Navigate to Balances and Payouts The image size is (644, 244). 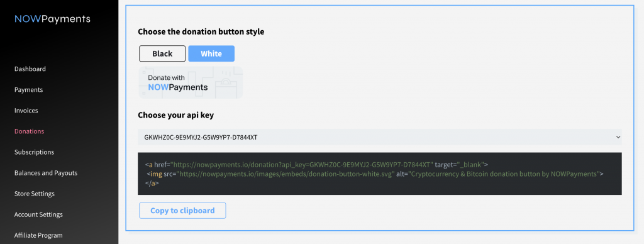point(45,173)
